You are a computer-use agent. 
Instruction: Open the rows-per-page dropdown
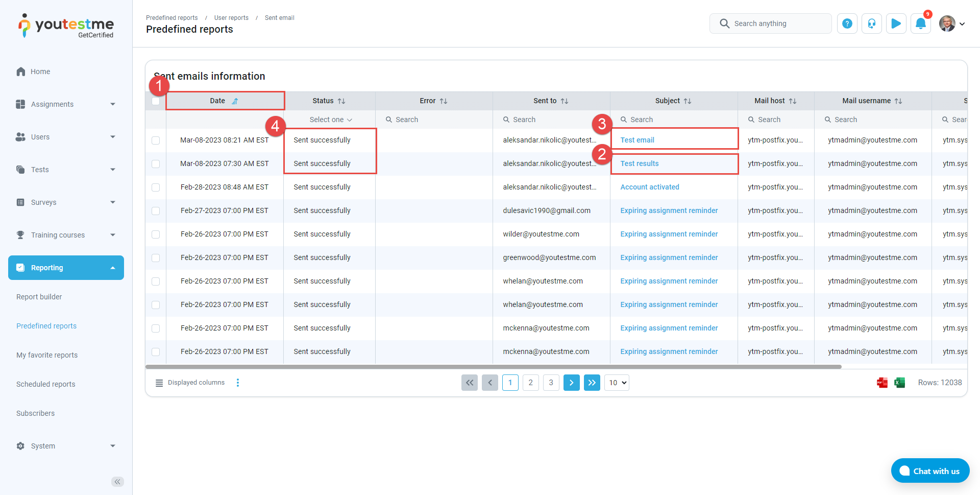617,383
